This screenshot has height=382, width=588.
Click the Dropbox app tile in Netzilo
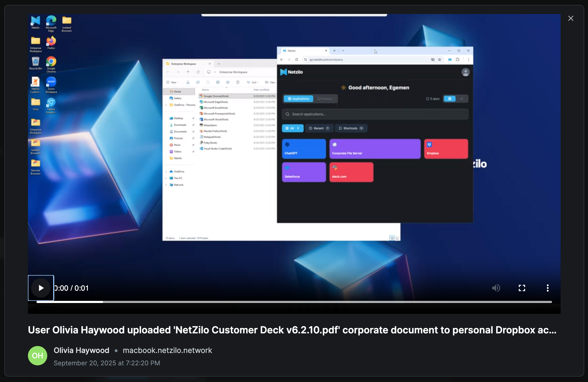446,149
